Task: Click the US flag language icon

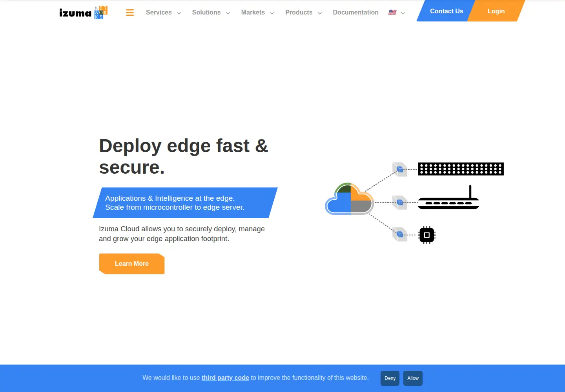Action: (392, 13)
